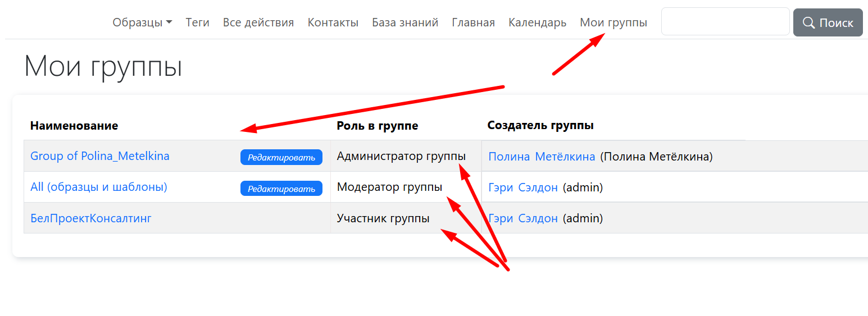The image size is (868, 316).
Task: Click Гэри Сэлдон in the Участник группы row
Action: click(x=523, y=218)
